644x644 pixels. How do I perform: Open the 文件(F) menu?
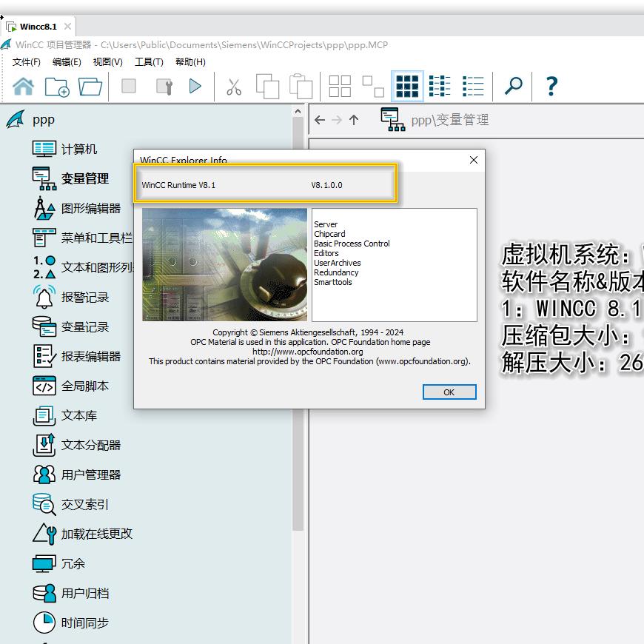(x=27, y=61)
